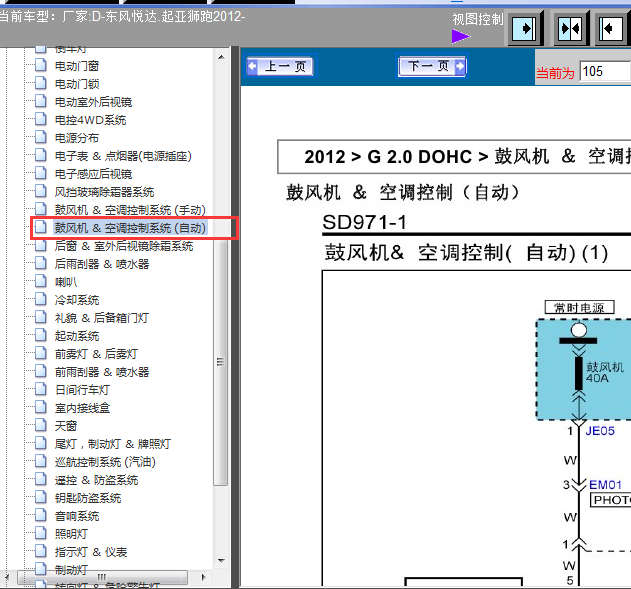The image size is (631, 589).
Task: Go to previous page with 上一页
Action: [280, 66]
